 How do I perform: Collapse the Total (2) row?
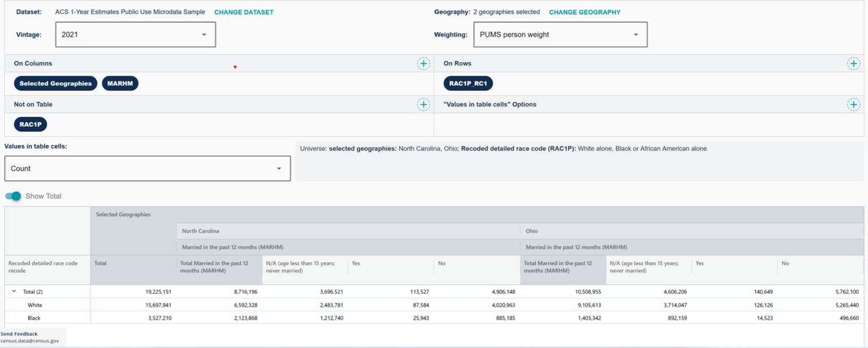(14, 291)
